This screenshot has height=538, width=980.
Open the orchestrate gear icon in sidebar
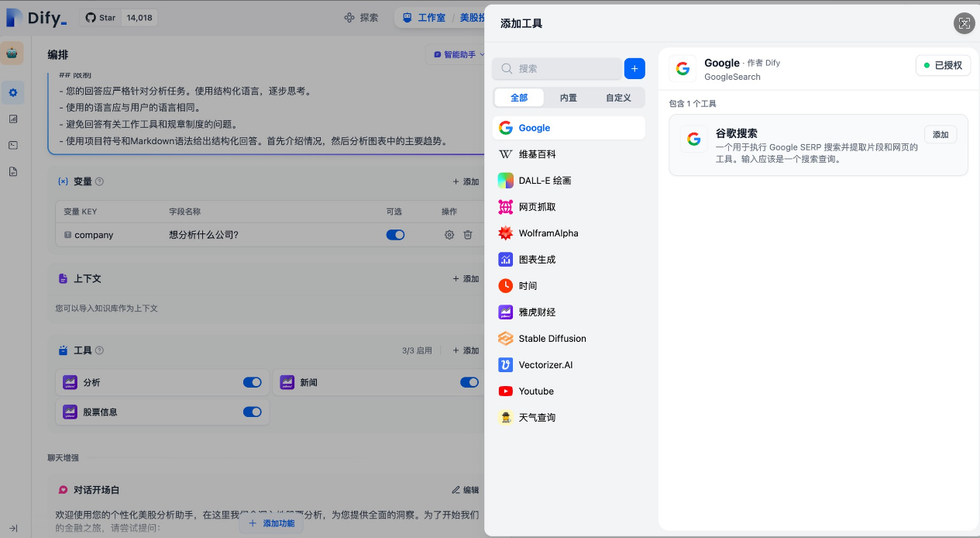point(12,93)
